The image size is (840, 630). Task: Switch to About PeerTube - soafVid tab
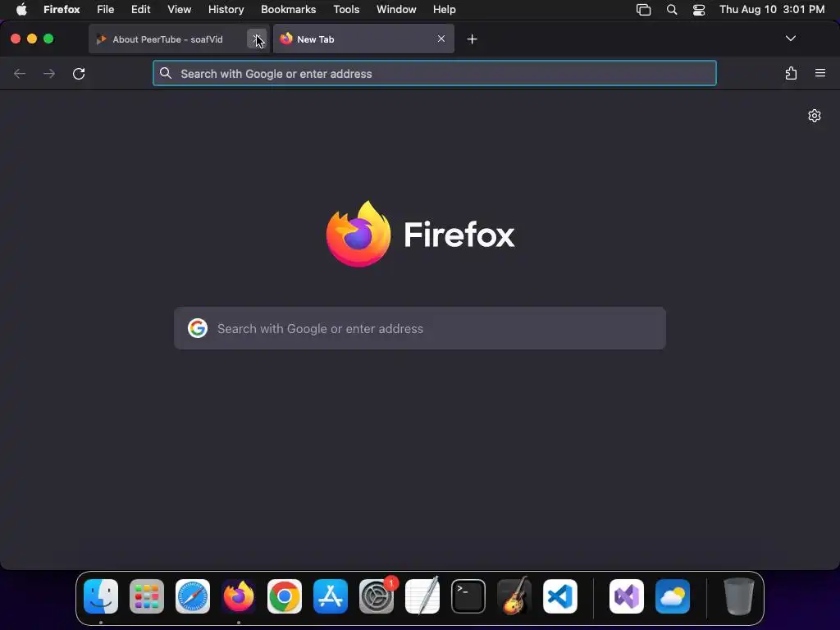(179, 39)
